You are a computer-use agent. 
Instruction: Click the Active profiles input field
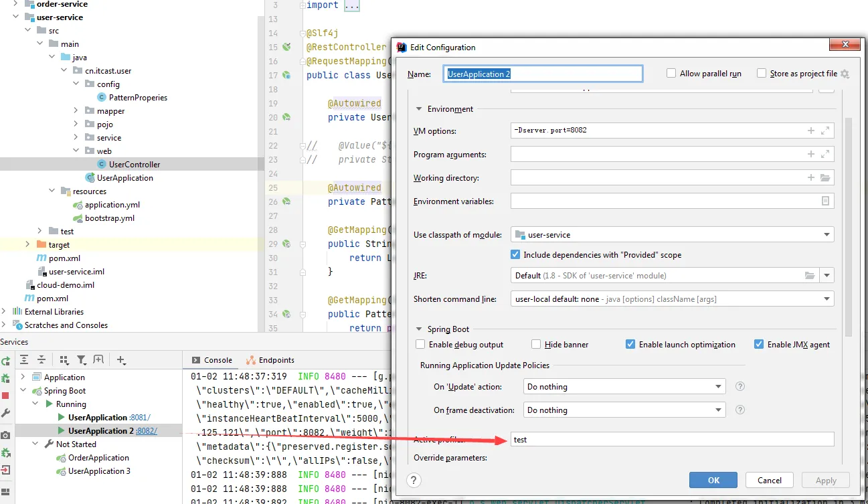point(672,439)
